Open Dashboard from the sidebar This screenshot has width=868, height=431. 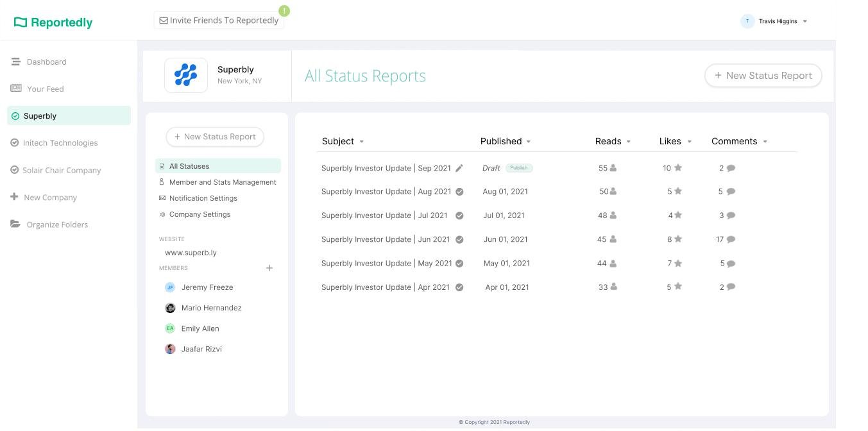pyautogui.click(x=46, y=62)
